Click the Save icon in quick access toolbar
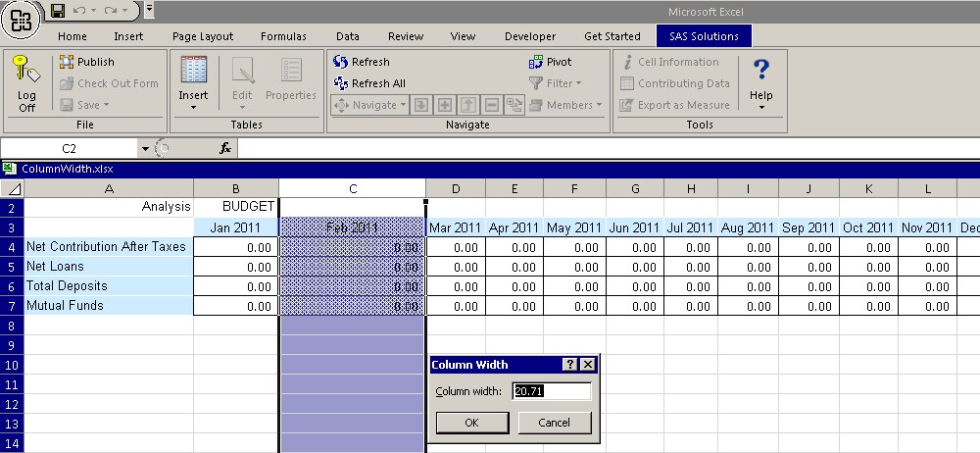The image size is (980, 453). [58, 11]
